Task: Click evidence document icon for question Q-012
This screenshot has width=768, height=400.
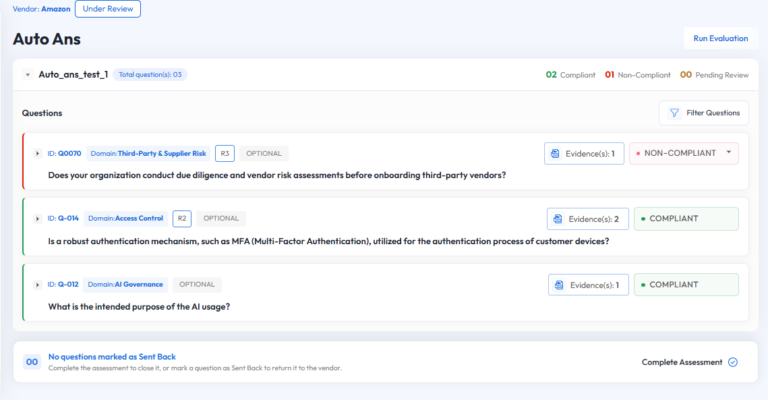Action: (559, 285)
